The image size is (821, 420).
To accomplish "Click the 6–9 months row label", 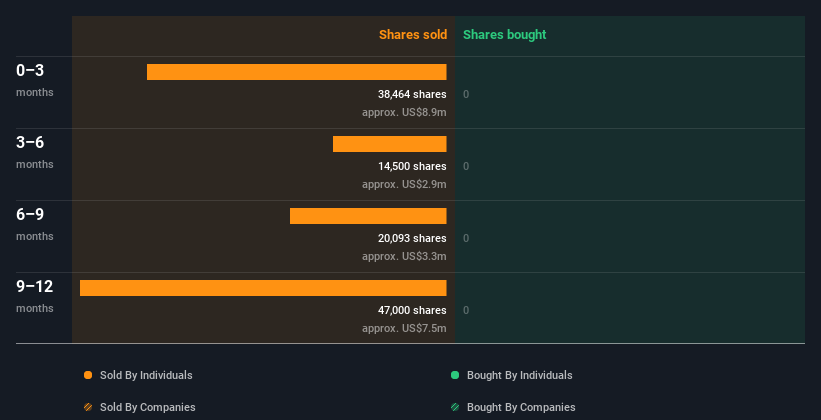I will point(35,224).
